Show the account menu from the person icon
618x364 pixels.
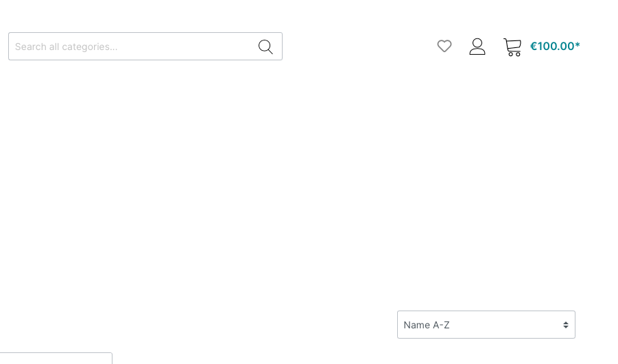[477, 47]
